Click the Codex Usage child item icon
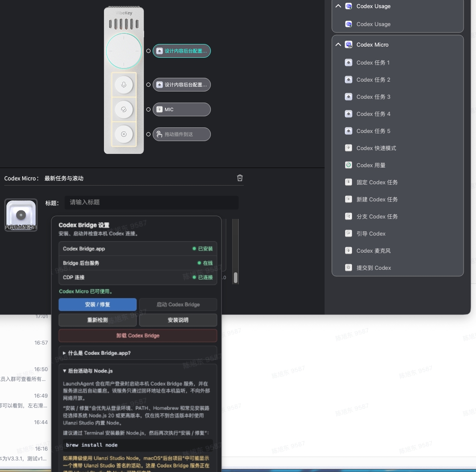 349,24
